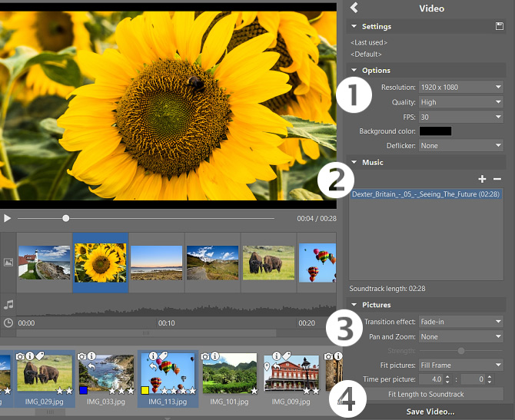The height and width of the screenshot is (420, 515).
Task: Select IMG_113.jpg in the filmstrip
Action: pos(168,379)
